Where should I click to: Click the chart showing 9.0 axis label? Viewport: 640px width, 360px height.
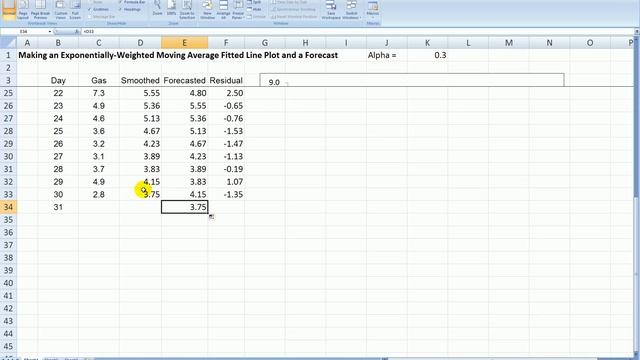[412, 80]
